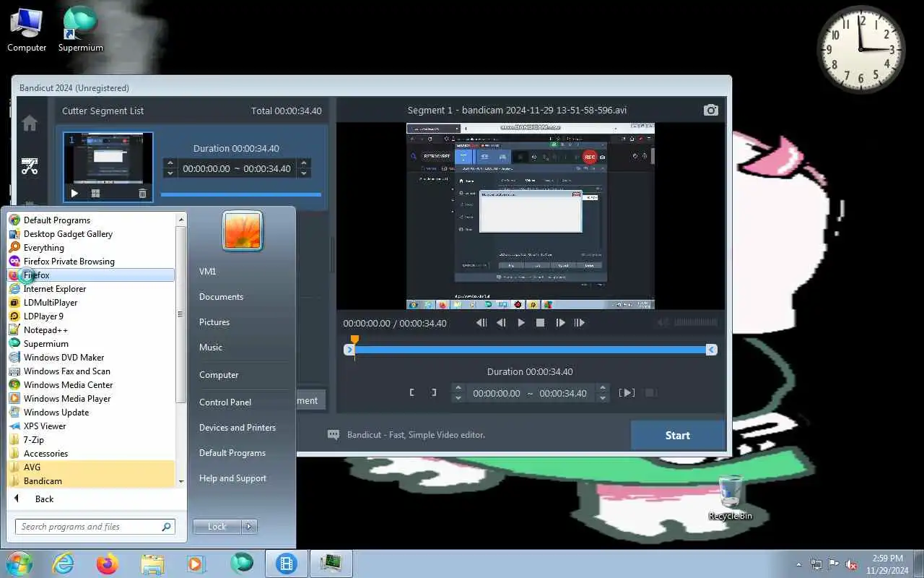Screen dimensions: 924x578
Task: Adjust the preview volume bar
Action: 695,323
